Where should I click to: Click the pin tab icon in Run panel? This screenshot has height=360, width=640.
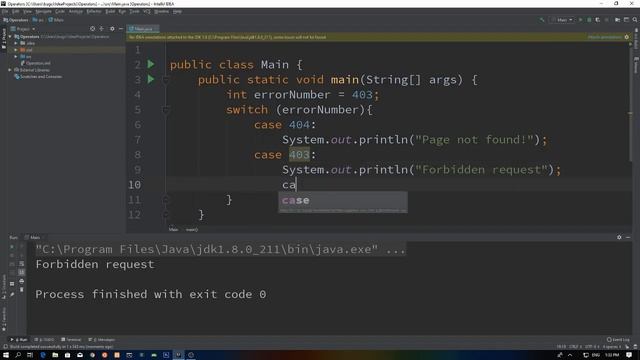pyautogui.click(x=12, y=294)
